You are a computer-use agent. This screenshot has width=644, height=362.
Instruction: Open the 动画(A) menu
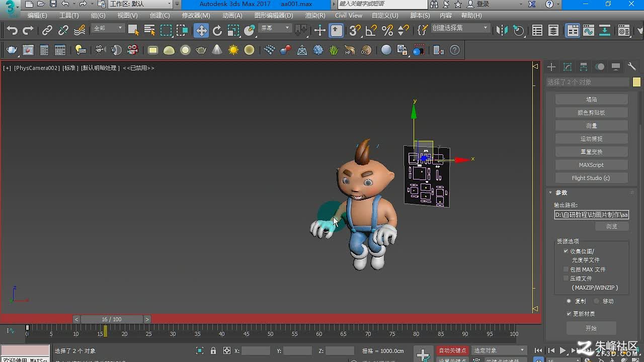click(x=232, y=16)
